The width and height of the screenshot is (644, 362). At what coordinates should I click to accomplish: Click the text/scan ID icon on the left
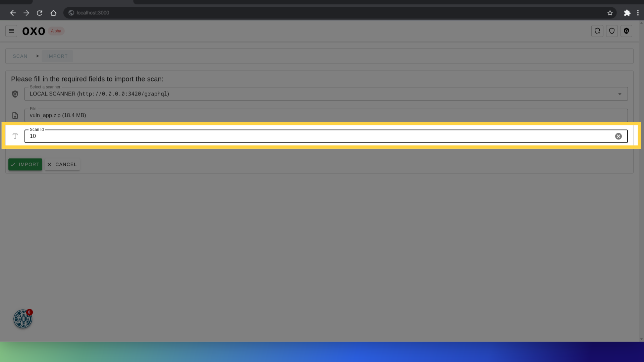click(15, 136)
